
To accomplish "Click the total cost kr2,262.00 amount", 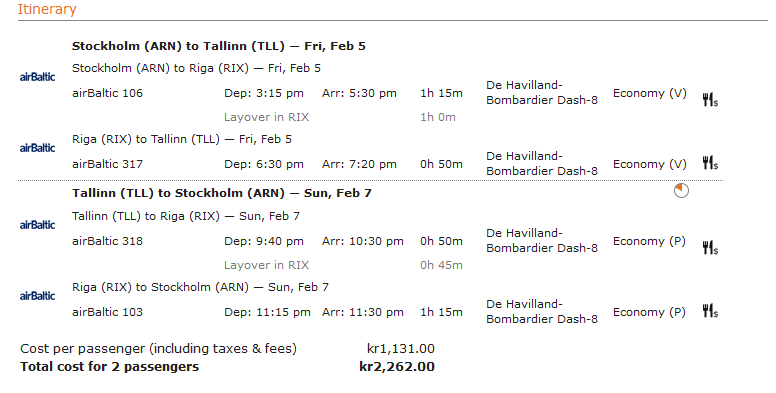I will pyautogui.click(x=397, y=367).
